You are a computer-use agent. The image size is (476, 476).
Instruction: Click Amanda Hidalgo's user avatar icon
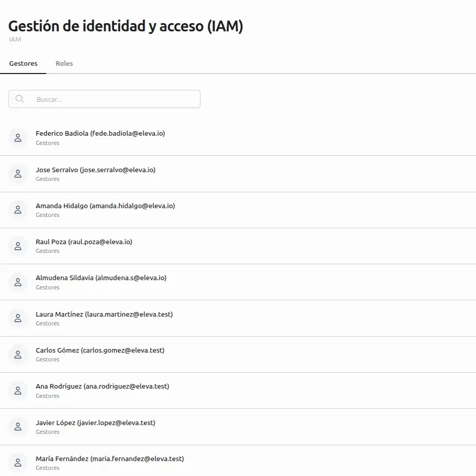coord(17,210)
